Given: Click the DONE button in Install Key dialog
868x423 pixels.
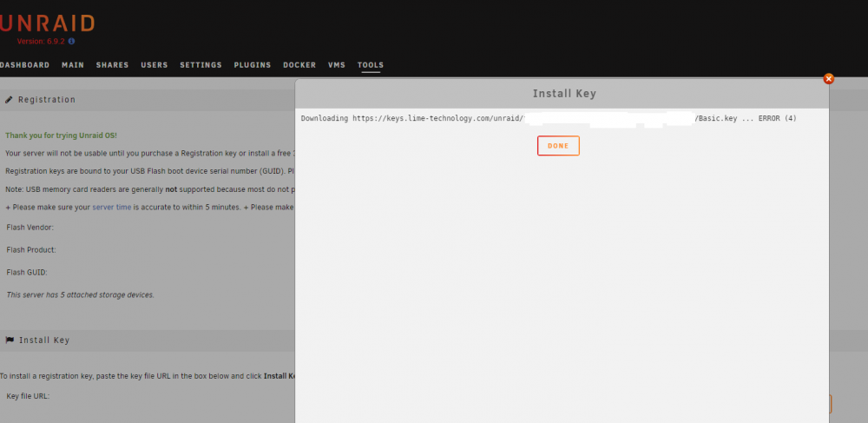Looking at the screenshot, I should click(558, 146).
